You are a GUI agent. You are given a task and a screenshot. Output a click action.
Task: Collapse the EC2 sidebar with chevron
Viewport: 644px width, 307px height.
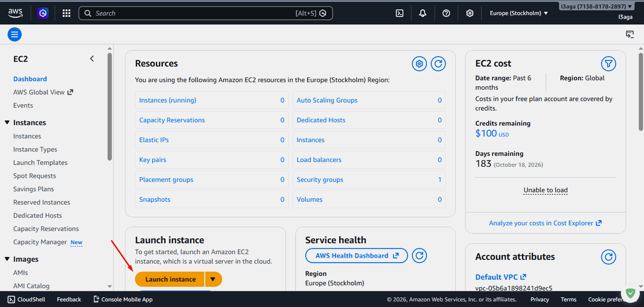[x=92, y=59]
